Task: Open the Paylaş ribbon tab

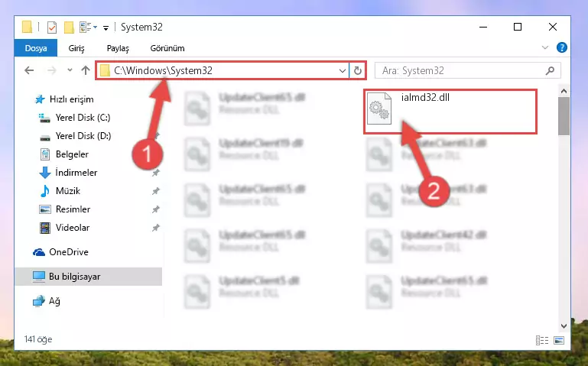Action: pyautogui.click(x=118, y=48)
